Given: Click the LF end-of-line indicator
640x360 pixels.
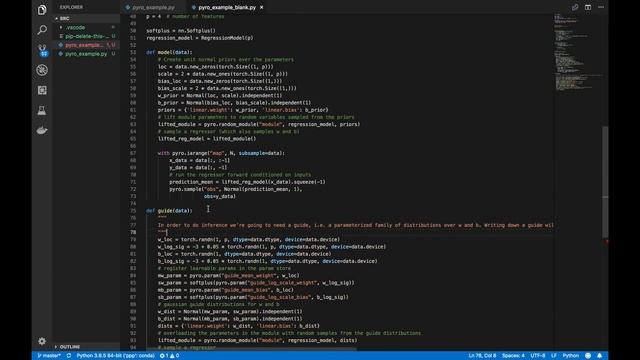Looking at the screenshot, I should [554, 356].
